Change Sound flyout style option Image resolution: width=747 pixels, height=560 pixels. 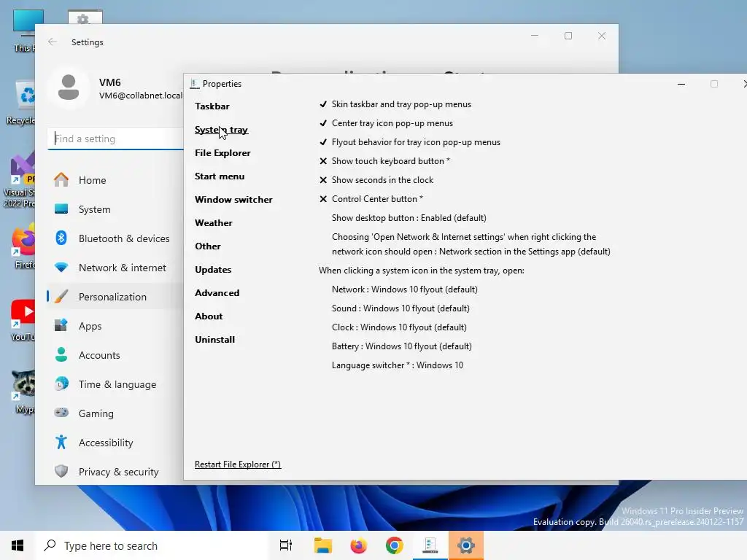click(400, 308)
